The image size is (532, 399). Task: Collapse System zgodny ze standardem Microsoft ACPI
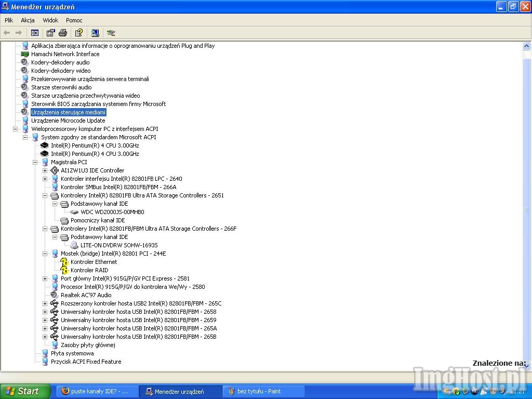(x=25, y=137)
